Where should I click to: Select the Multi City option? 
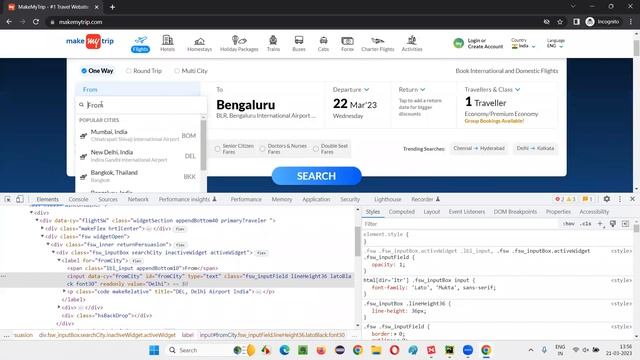pyautogui.click(x=191, y=71)
